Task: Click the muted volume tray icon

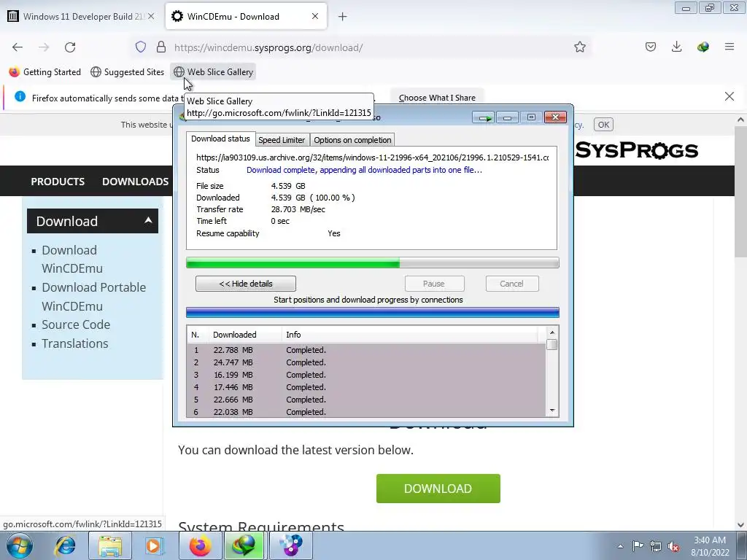Action: pyautogui.click(x=673, y=546)
